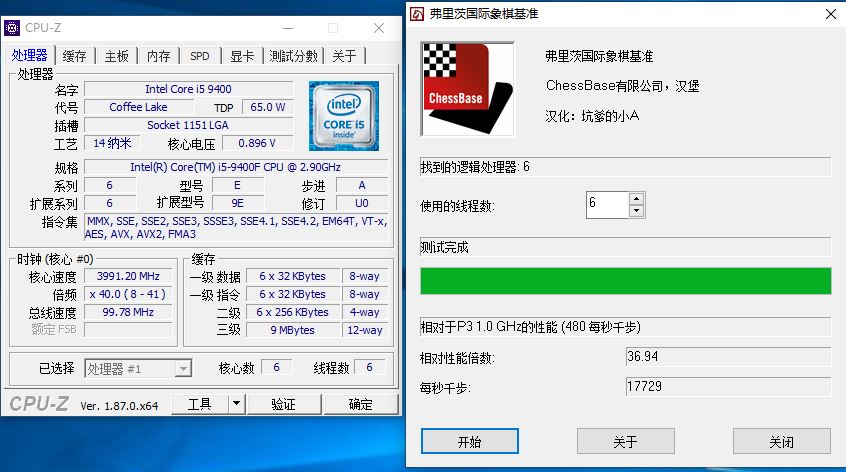The width and height of the screenshot is (846, 472).
Task: Select the 显卡 tab in CPU-Z
Action: coord(242,56)
